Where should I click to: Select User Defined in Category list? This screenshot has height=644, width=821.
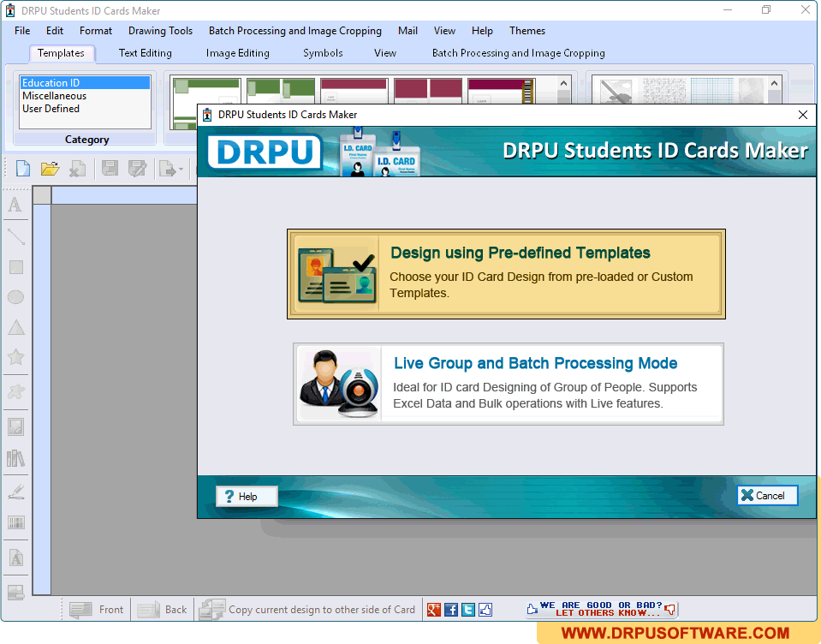pos(85,109)
